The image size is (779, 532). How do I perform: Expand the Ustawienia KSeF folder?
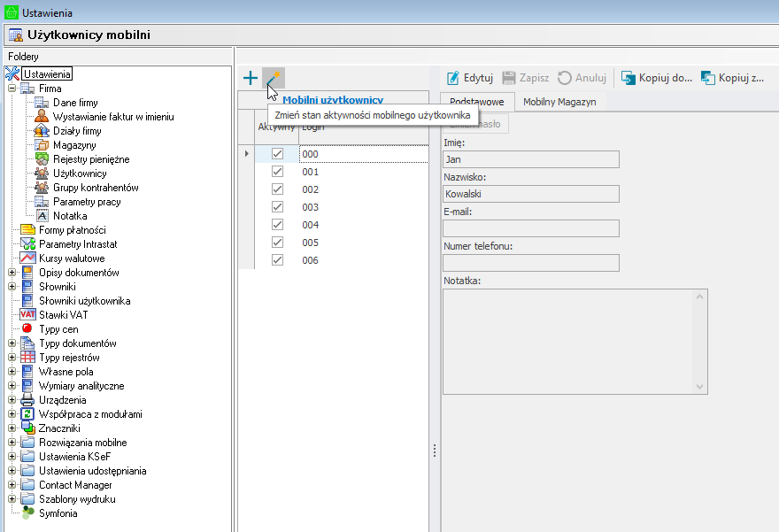(12, 457)
